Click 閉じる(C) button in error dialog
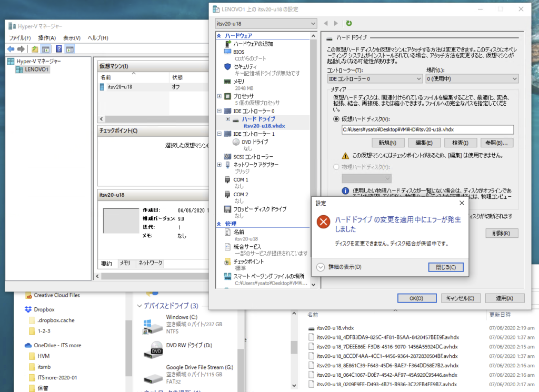The width and height of the screenshot is (539, 392). click(x=445, y=267)
